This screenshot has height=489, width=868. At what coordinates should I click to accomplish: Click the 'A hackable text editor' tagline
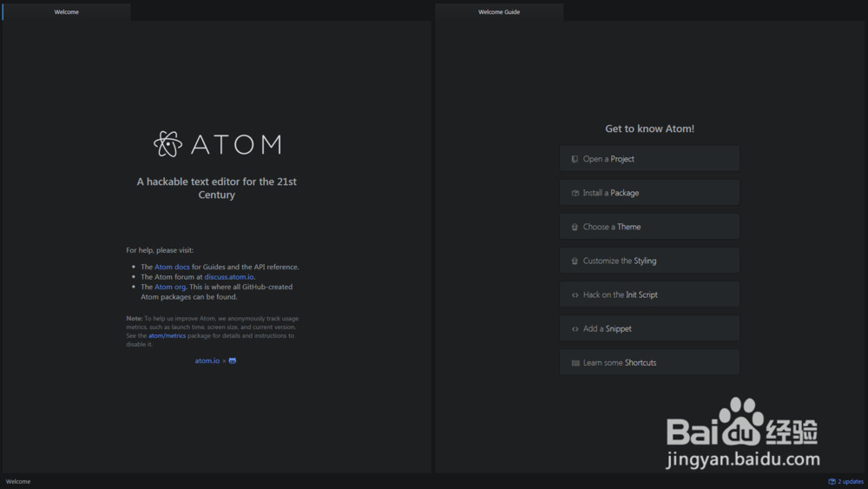pos(216,188)
